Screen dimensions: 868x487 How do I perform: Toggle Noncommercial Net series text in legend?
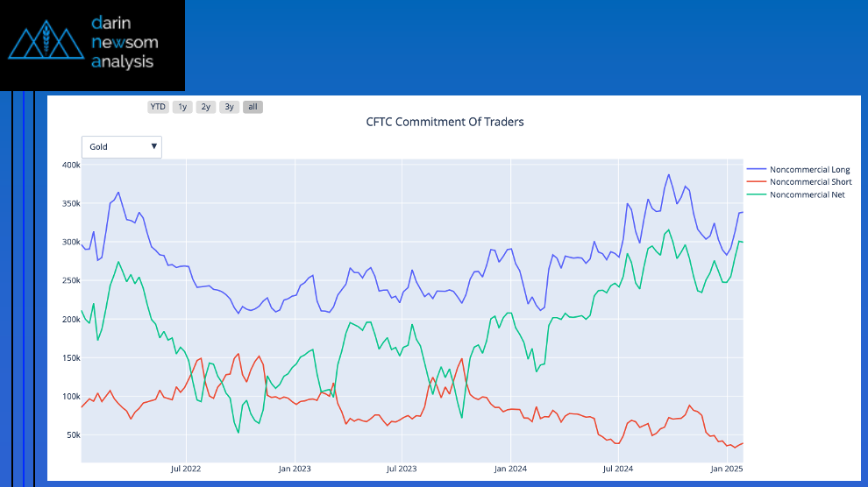click(x=807, y=194)
